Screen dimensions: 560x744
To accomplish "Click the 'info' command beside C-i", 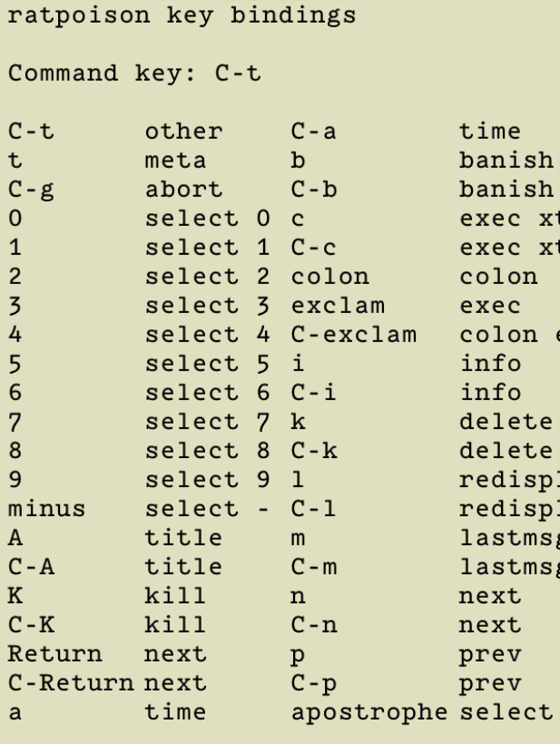I will point(491,393).
